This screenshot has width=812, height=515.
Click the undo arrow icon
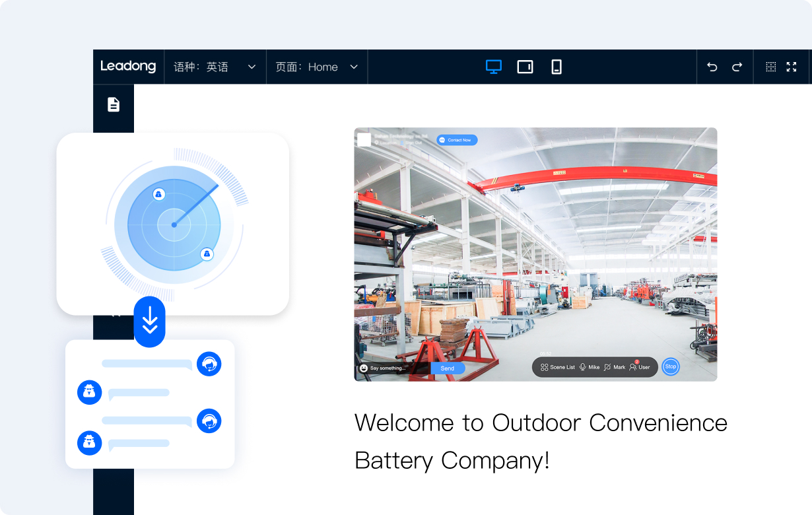pyautogui.click(x=712, y=67)
